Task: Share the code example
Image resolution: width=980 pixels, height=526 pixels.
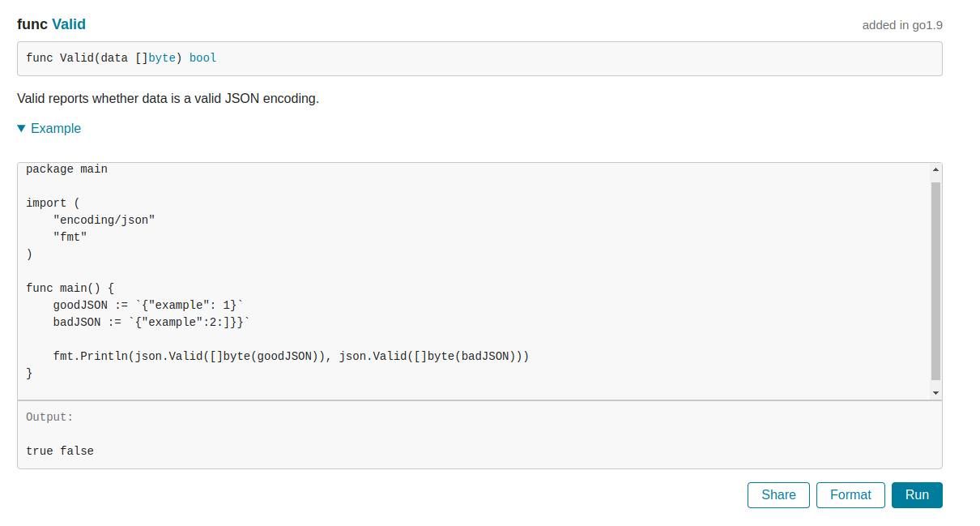Action: pos(778,494)
